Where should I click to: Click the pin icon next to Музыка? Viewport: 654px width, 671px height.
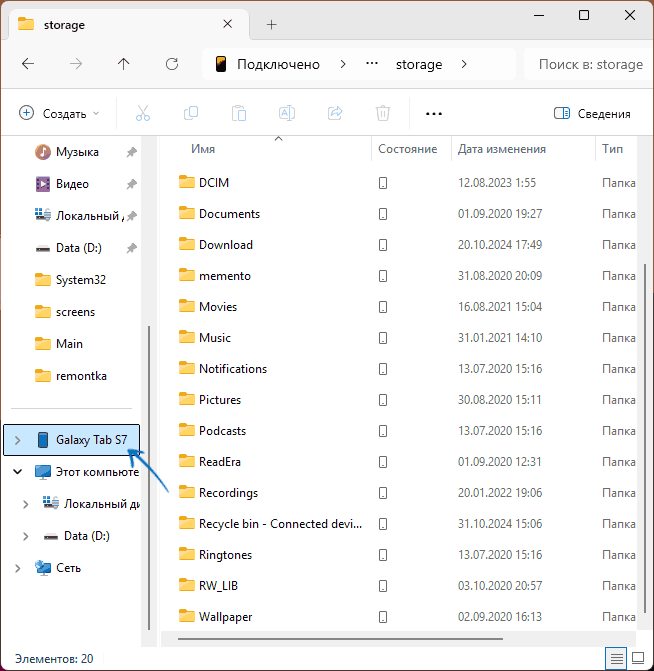(x=131, y=152)
